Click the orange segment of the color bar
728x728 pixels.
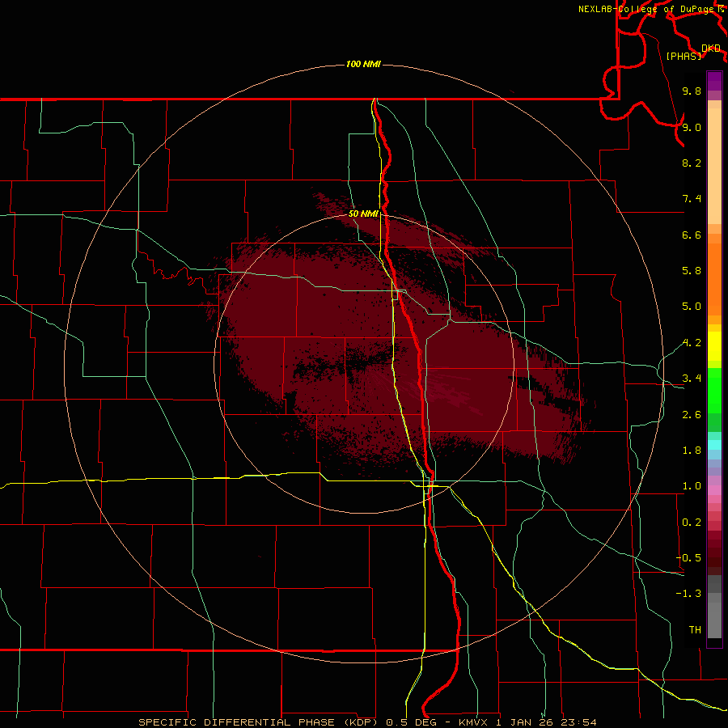point(714,279)
